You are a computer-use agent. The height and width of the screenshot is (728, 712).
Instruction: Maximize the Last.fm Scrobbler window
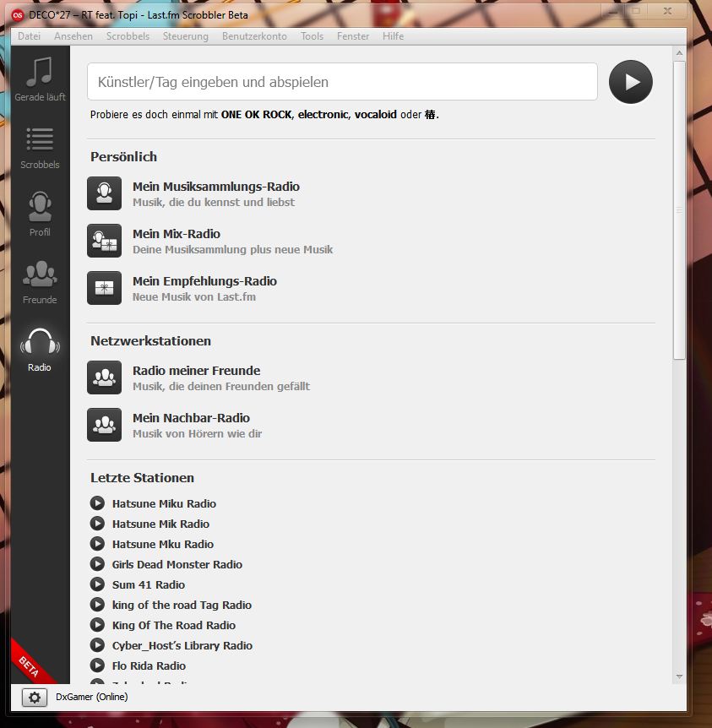point(636,11)
